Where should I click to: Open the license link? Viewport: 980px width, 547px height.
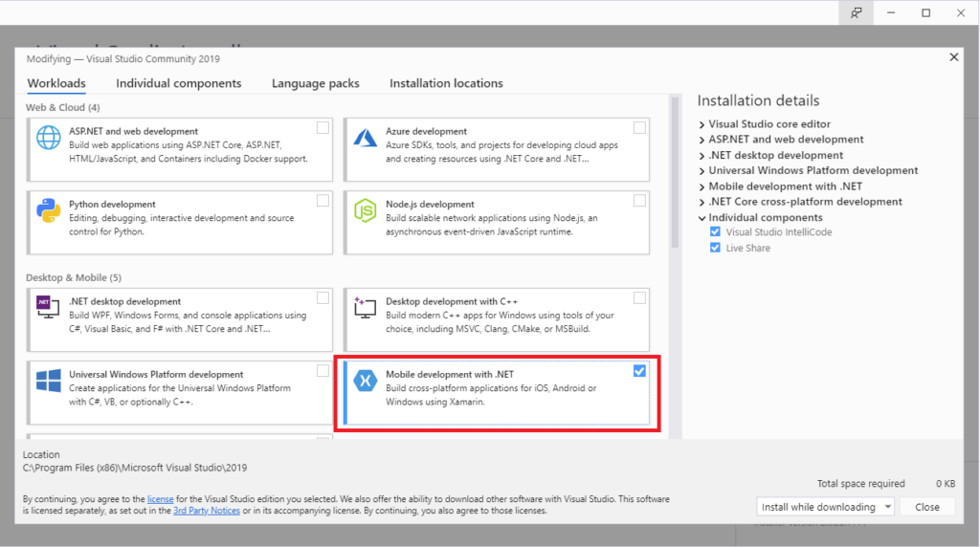click(x=160, y=499)
